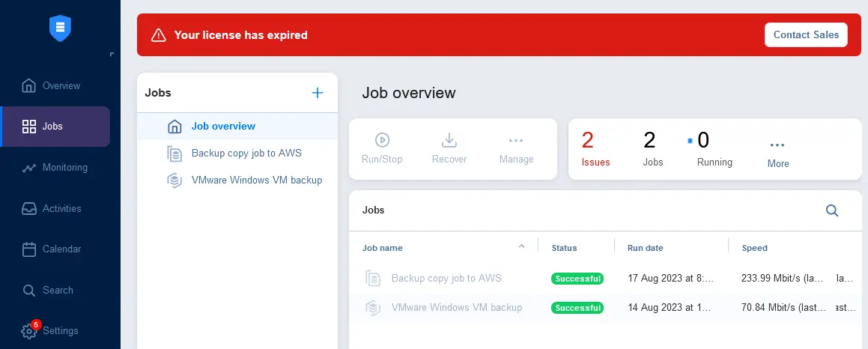Click the Activities inbox icon
868x349 pixels.
[x=28, y=208]
